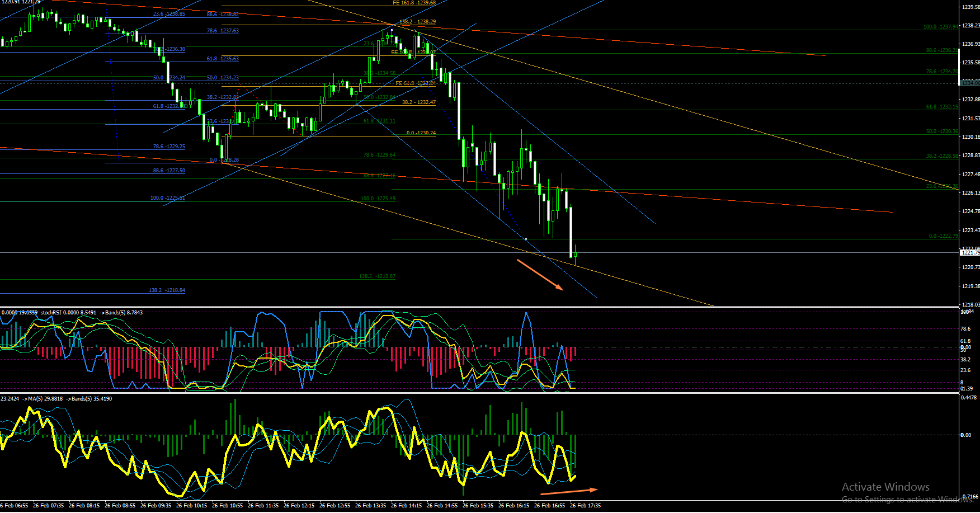Click time axis label "26 Feb 15:35"

(478, 506)
